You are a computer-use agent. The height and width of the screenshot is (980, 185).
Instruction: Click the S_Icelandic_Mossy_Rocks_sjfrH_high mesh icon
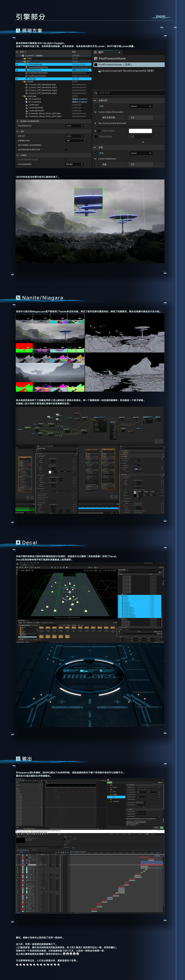[27, 113]
